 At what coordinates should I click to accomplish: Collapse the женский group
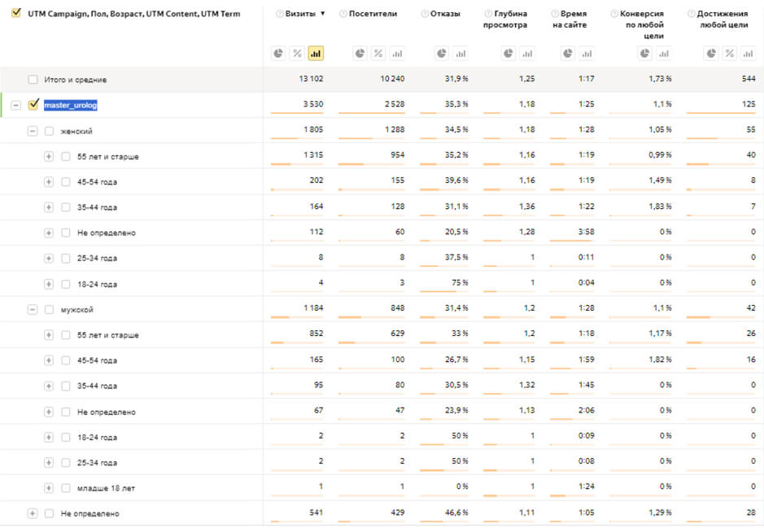coord(33,131)
